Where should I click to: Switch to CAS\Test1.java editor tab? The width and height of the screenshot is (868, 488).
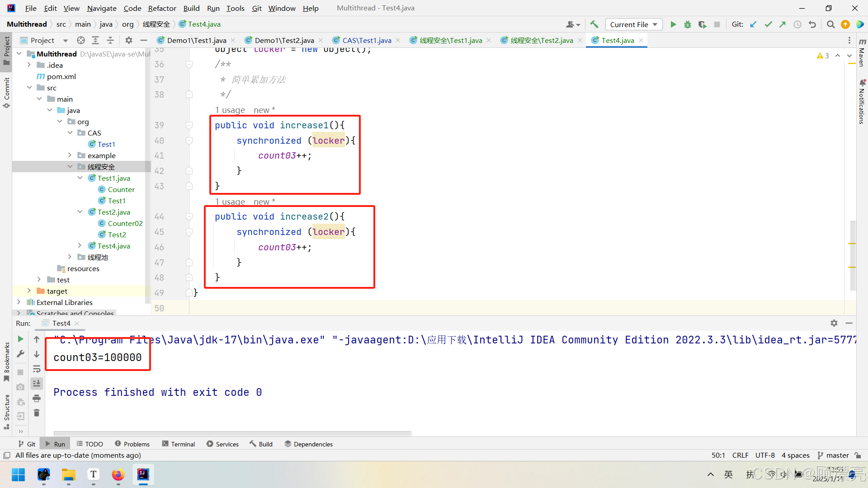coord(366,40)
